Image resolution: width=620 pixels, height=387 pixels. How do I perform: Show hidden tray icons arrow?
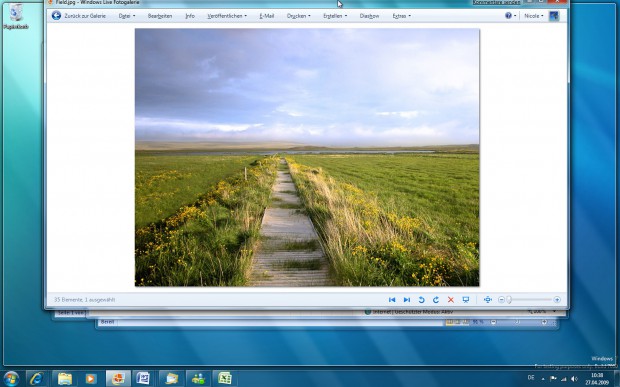(x=543, y=379)
